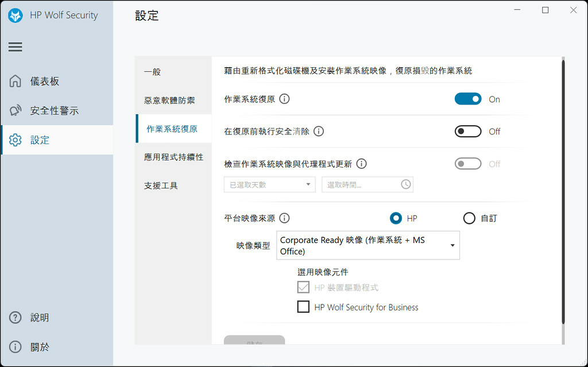
Task: Click the 映像類型 label
Action: click(x=253, y=245)
